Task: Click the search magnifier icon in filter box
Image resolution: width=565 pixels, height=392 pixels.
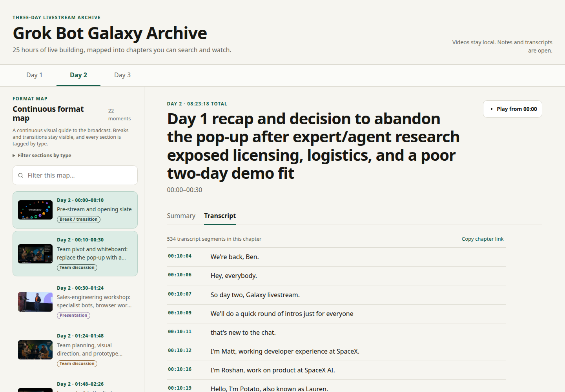Action: pyautogui.click(x=20, y=175)
